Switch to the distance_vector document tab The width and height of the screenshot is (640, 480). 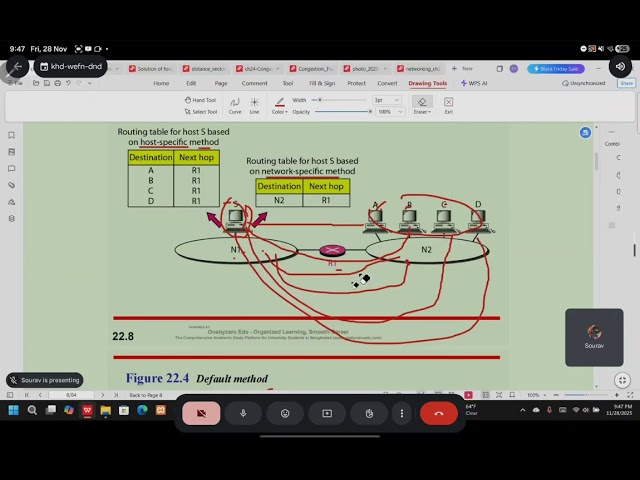pyautogui.click(x=204, y=69)
